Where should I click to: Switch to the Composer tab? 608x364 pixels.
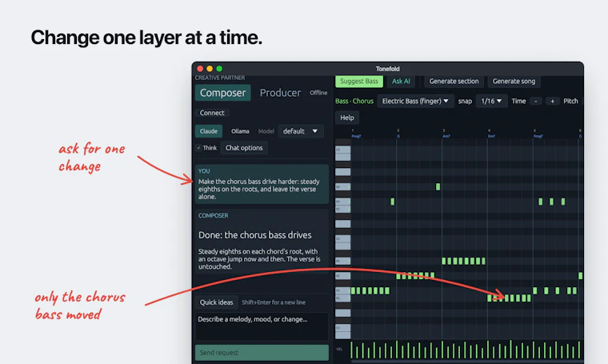point(223,93)
